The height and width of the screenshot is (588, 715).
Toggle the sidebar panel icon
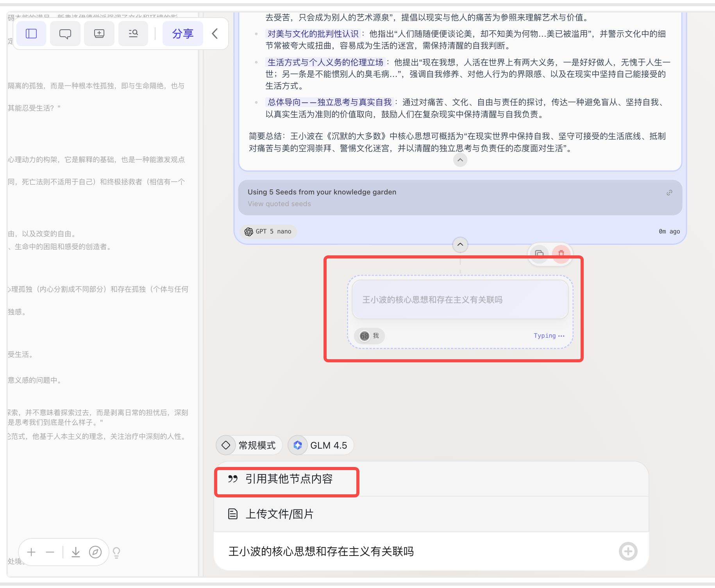31,34
